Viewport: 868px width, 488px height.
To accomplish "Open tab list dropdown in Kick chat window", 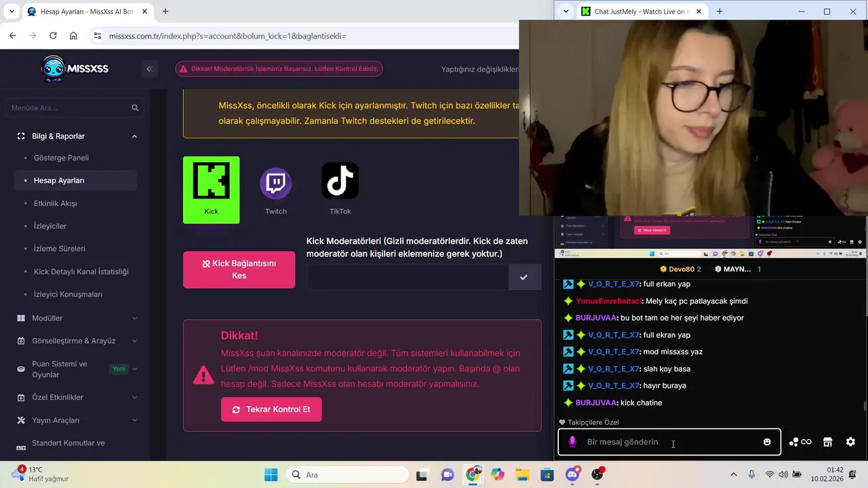I will pyautogui.click(x=566, y=12).
